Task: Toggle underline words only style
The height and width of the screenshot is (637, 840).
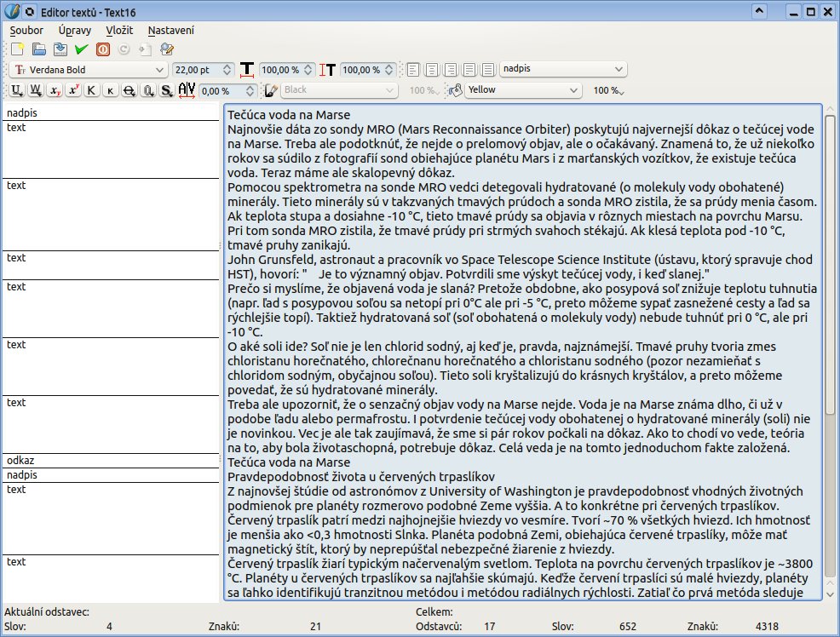Action: point(36,90)
